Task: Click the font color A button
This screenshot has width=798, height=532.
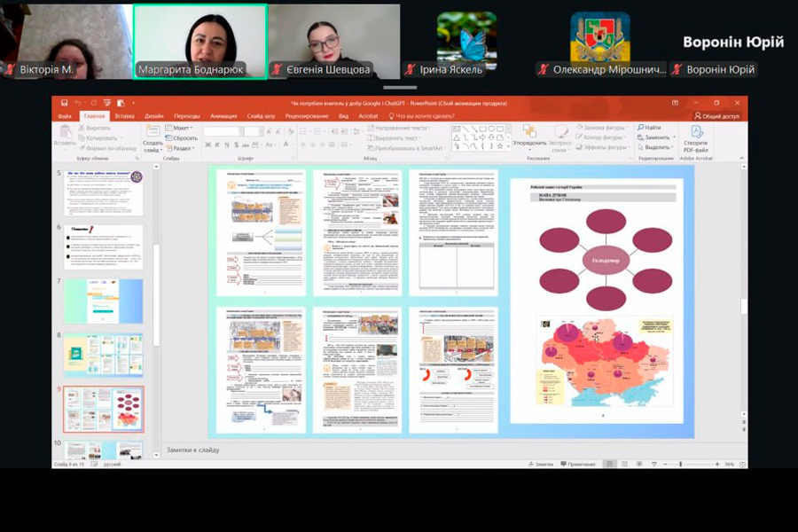Action: click(x=286, y=145)
